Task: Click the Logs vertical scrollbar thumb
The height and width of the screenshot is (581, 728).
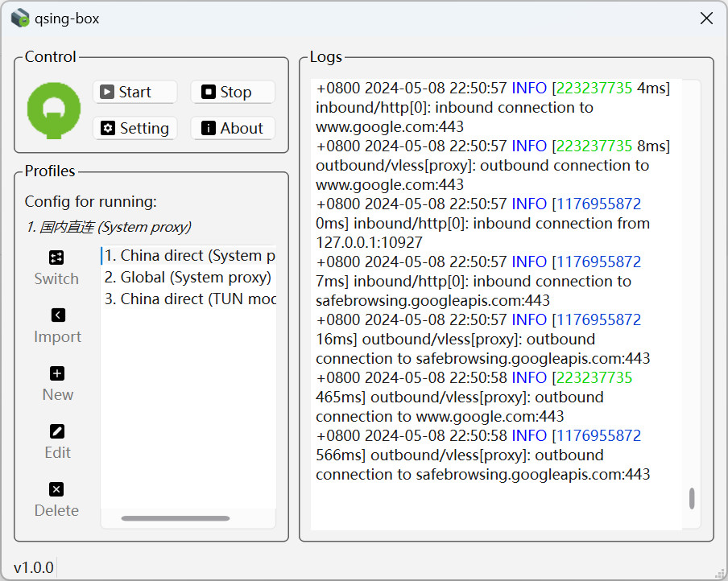Action: point(692,498)
